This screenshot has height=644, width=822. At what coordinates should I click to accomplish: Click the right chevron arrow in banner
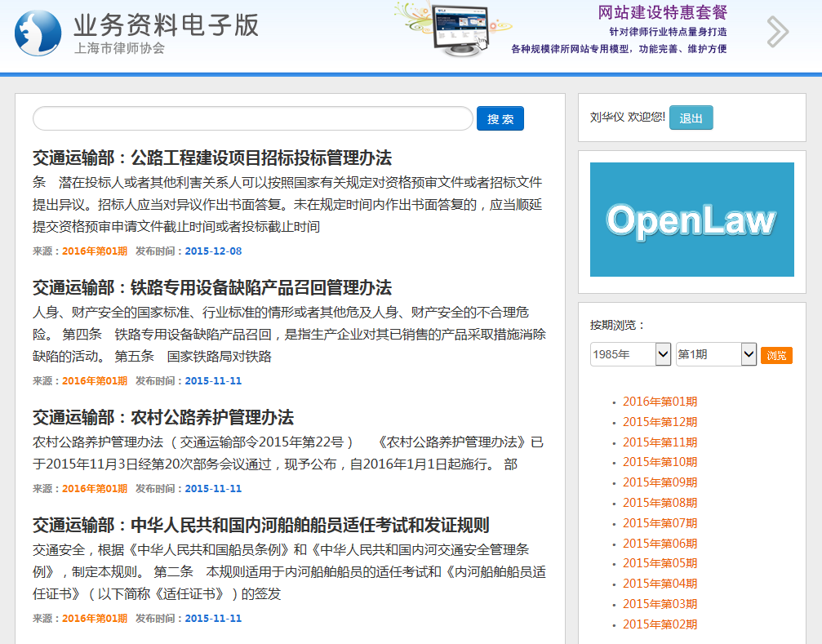click(x=777, y=32)
